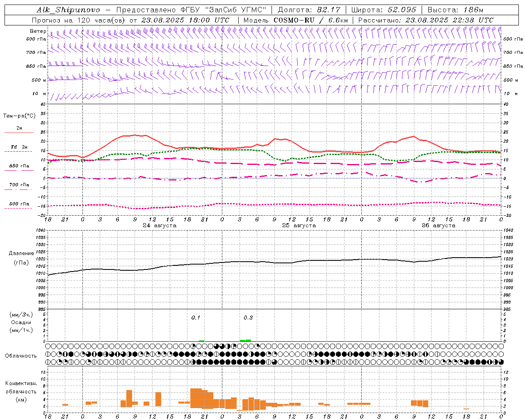Click the Облачность cloud cover row label
This screenshot has height=420, width=525.
click(x=21, y=356)
